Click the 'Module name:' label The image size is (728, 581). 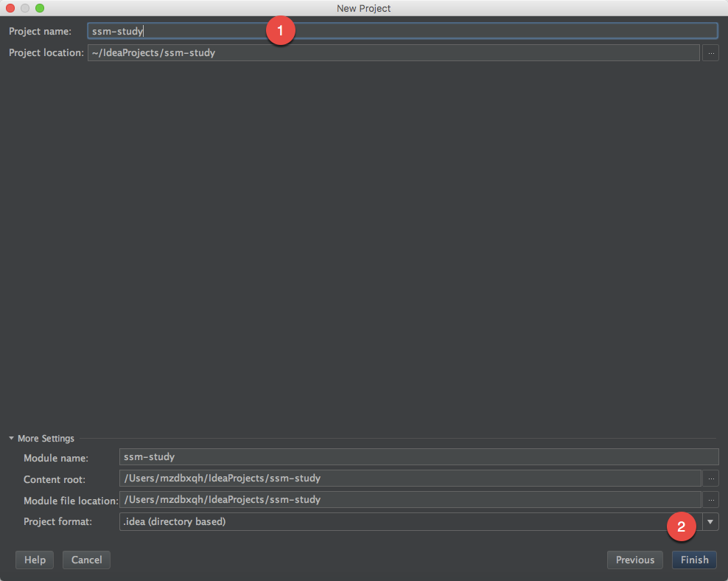pos(56,458)
